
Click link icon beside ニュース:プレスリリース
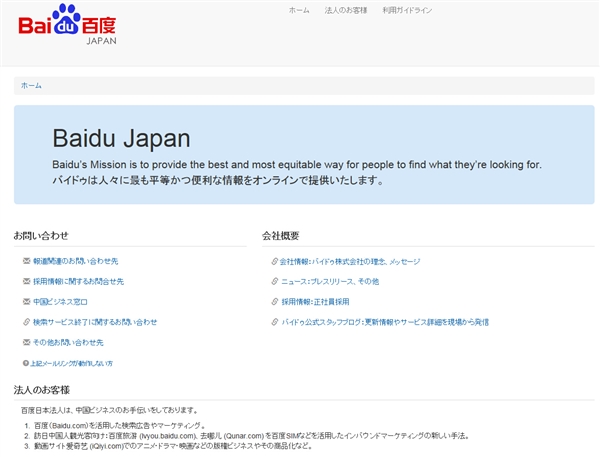[275, 282]
